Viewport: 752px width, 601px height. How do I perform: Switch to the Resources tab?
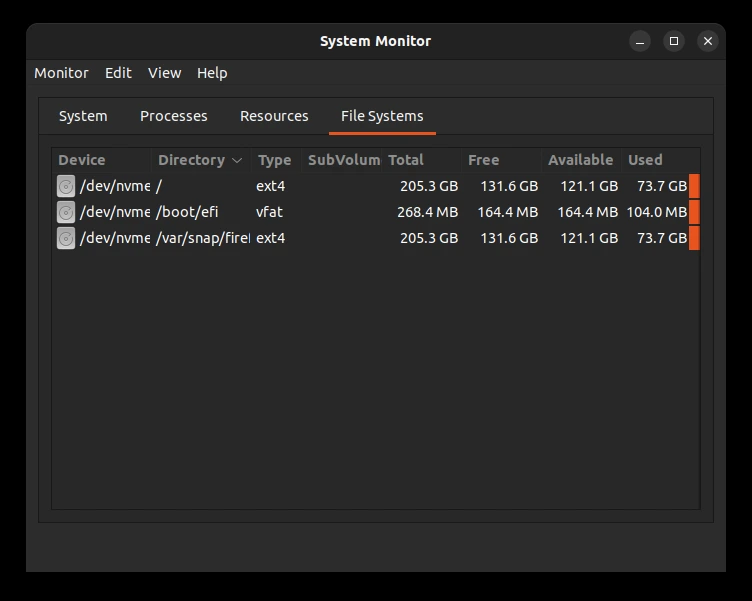pos(274,116)
